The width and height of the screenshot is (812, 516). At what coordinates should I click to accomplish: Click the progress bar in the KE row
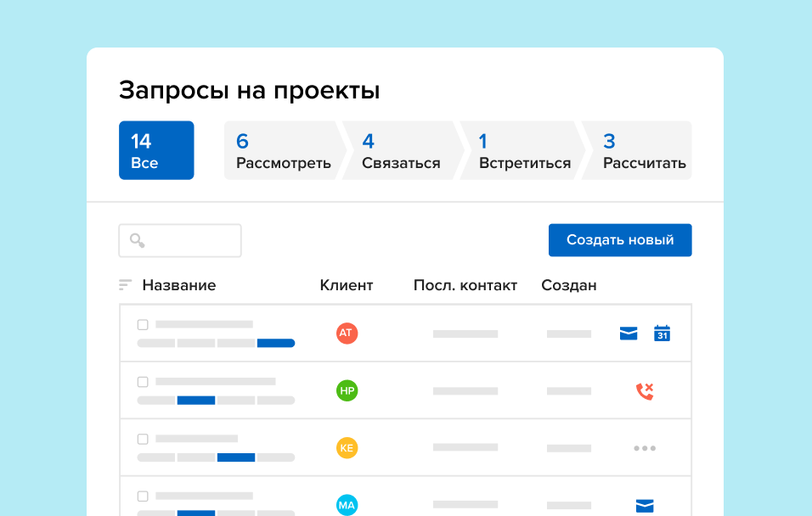(x=216, y=457)
